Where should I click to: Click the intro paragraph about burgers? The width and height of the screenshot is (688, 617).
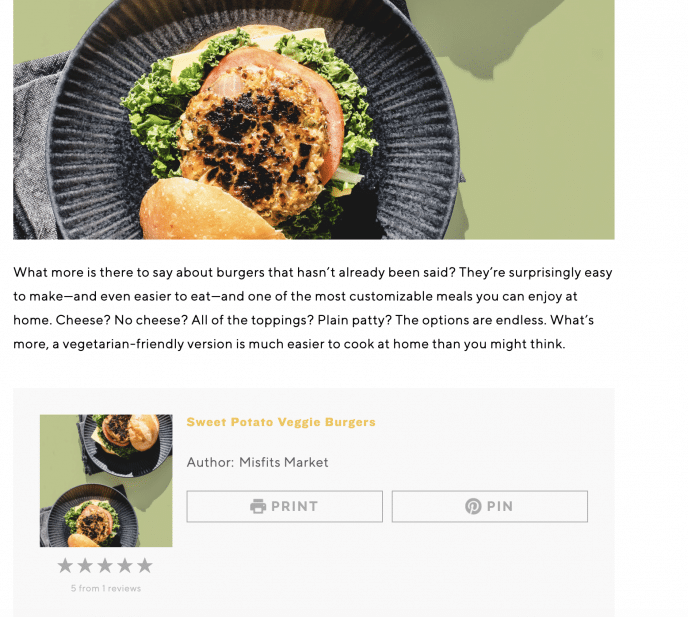pyautogui.click(x=312, y=308)
